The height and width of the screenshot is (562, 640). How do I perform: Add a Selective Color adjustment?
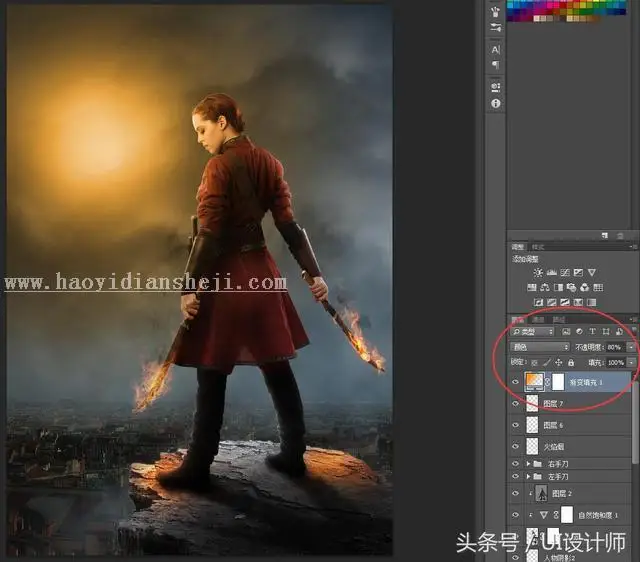point(578,302)
